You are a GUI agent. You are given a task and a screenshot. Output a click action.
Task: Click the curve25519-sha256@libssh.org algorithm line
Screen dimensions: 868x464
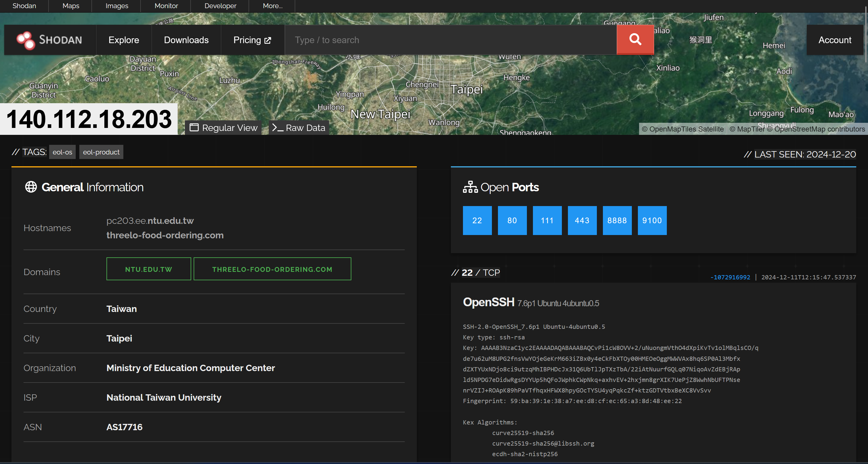coord(543,443)
